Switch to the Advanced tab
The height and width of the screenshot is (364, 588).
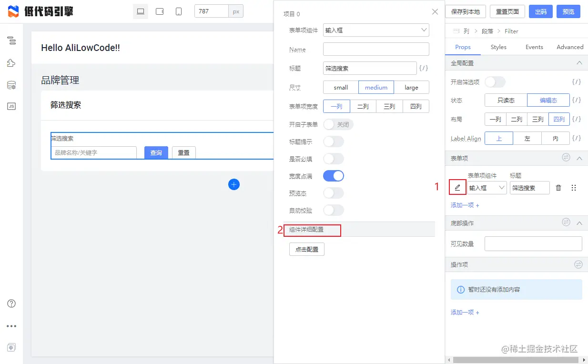pyautogui.click(x=570, y=47)
